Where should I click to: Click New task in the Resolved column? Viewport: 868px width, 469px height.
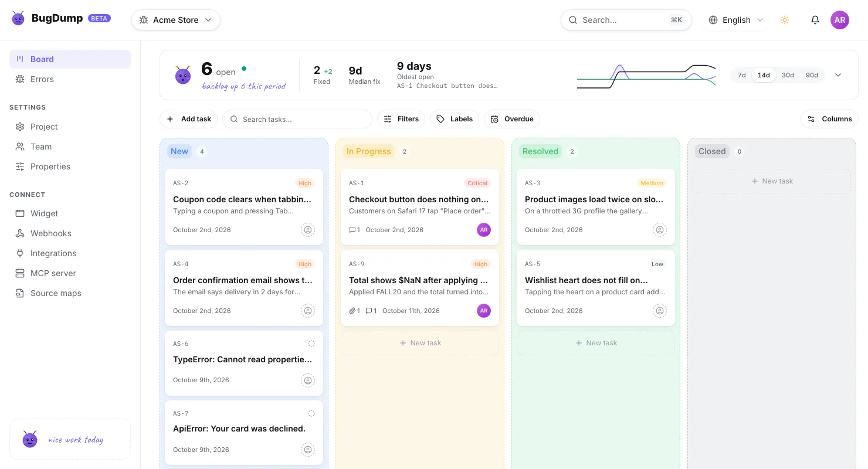[596, 343]
